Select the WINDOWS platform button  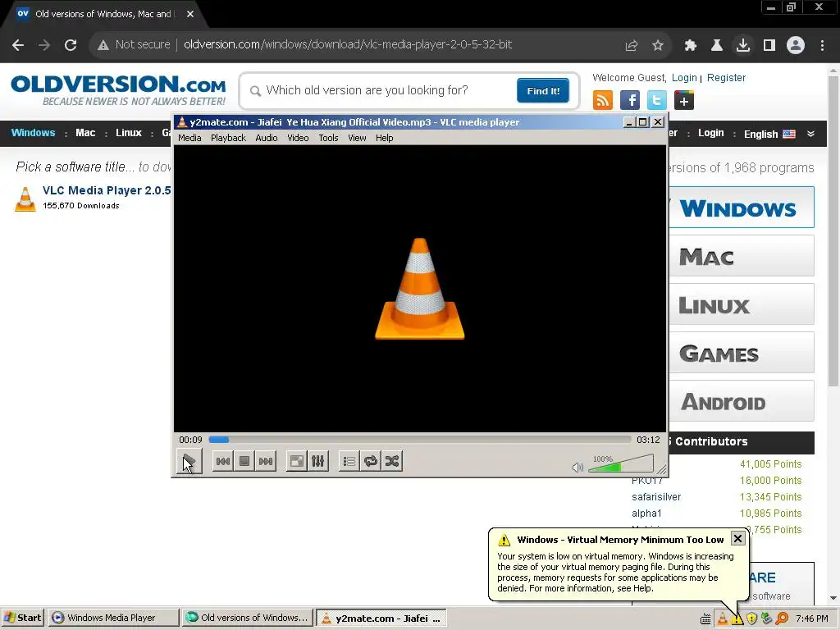pyautogui.click(x=742, y=208)
